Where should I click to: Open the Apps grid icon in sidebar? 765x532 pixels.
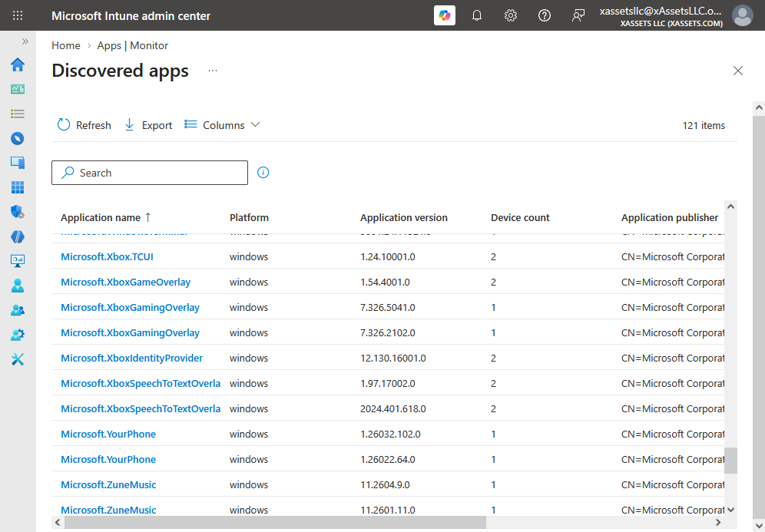pos(18,187)
